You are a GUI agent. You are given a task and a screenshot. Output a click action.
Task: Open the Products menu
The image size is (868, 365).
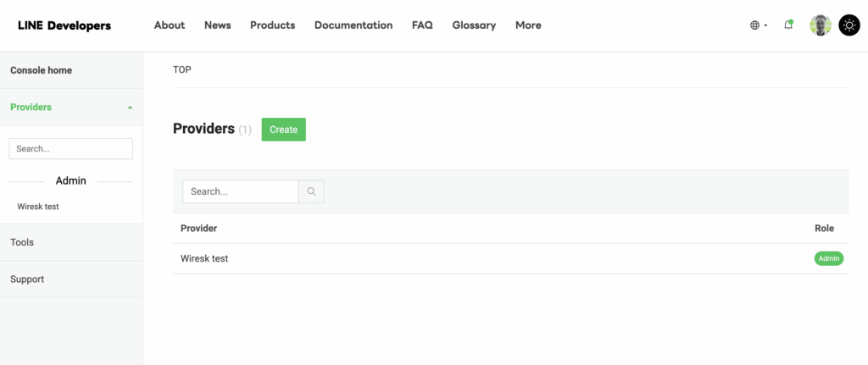272,25
